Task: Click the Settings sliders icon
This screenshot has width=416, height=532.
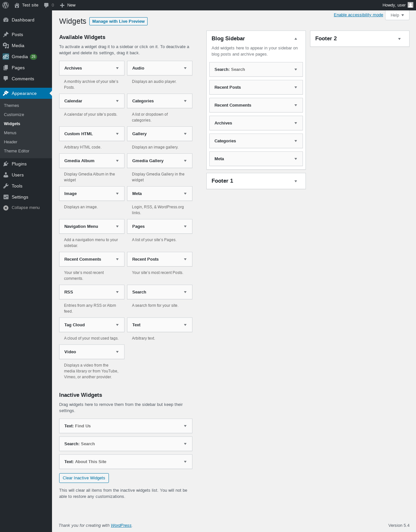Action: (6, 197)
